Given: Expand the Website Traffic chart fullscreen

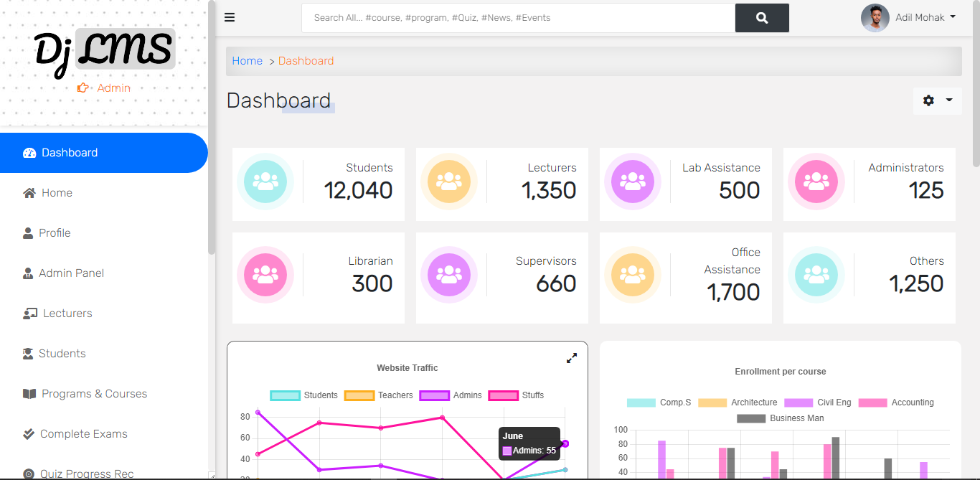Looking at the screenshot, I should coord(572,358).
